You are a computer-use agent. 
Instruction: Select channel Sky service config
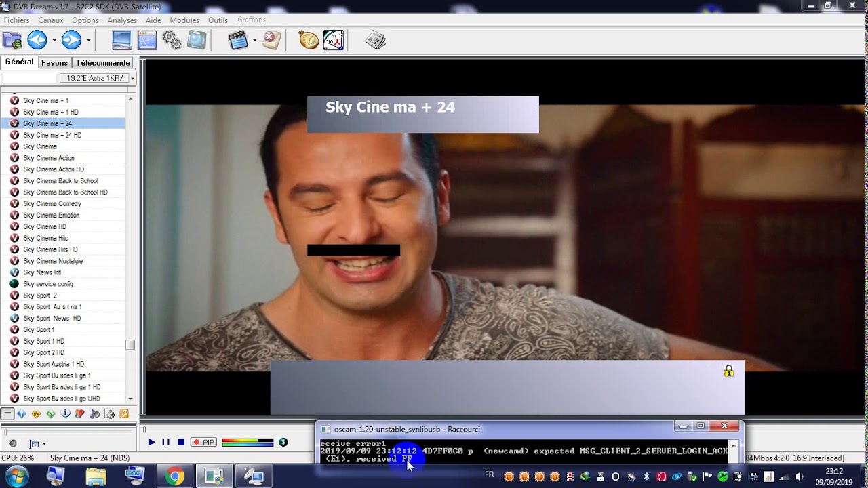click(62, 284)
